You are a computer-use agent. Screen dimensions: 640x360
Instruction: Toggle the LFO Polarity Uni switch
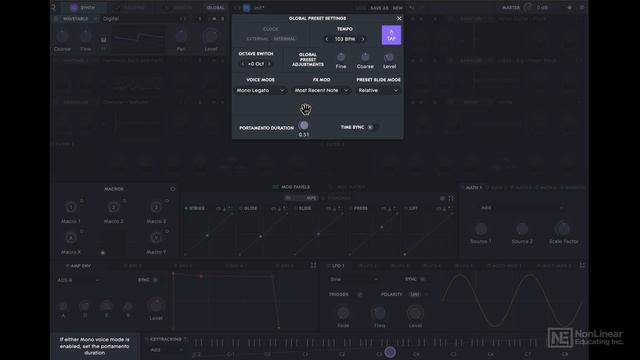tap(415, 294)
